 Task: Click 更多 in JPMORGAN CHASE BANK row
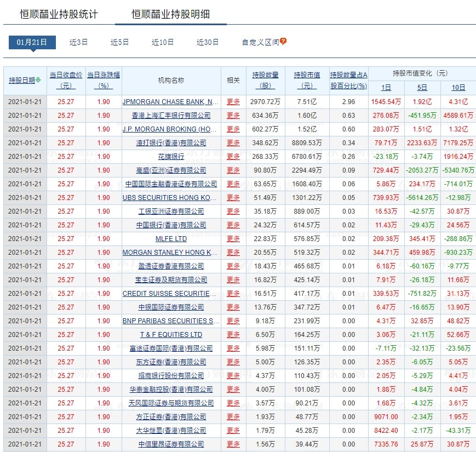pos(233,102)
